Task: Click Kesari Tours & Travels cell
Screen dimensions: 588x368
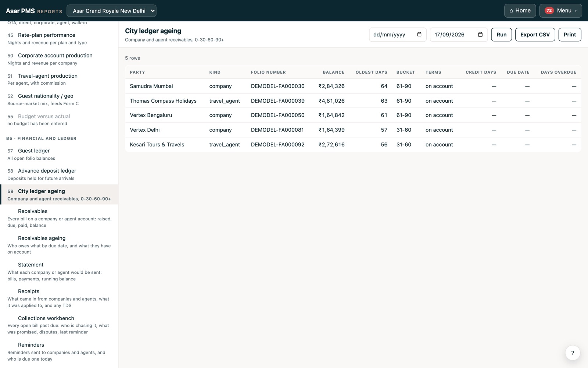Action: click(157, 145)
